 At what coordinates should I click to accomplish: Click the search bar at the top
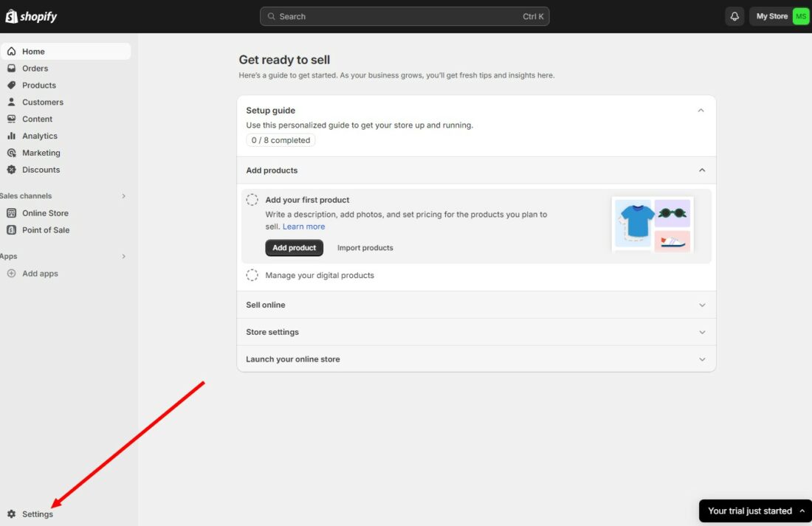(405, 15)
